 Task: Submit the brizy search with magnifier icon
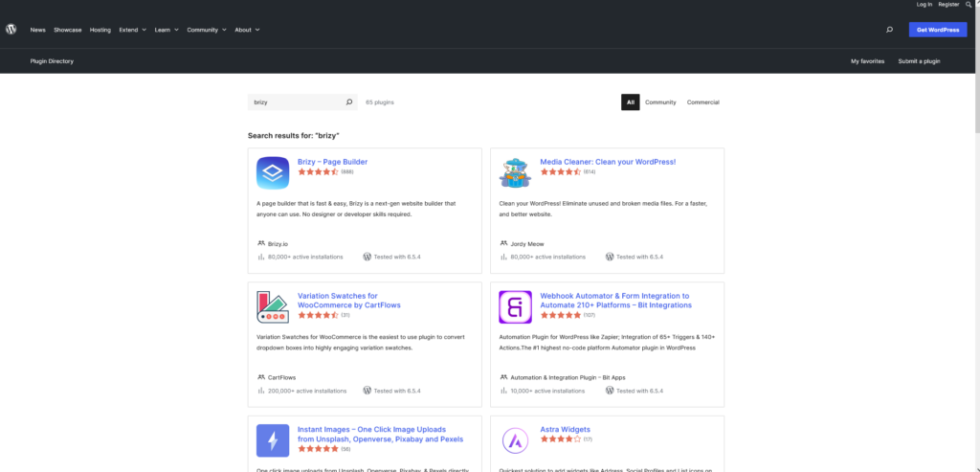pos(349,101)
